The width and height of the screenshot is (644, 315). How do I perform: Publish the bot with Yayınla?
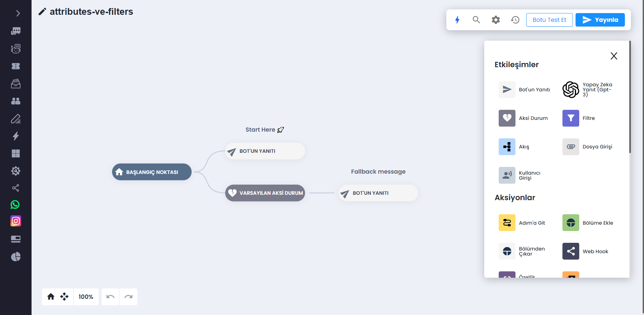click(x=600, y=20)
